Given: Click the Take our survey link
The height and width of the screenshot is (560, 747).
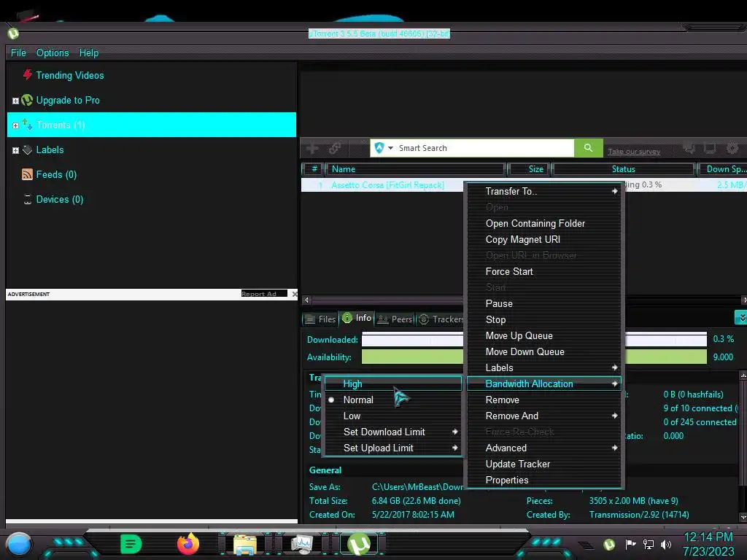Looking at the screenshot, I should 634,152.
